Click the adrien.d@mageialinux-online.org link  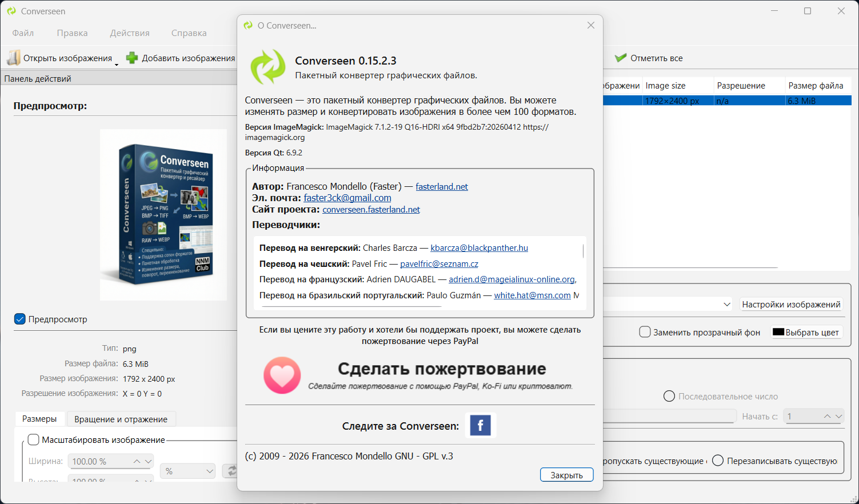(512, 279)
